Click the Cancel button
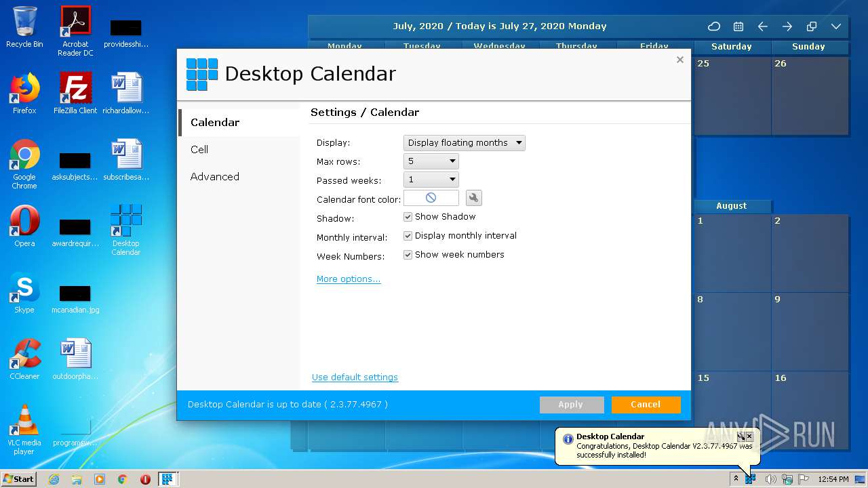Image resolution: width=868 pixels, height=488 pixels. (646, 405)
